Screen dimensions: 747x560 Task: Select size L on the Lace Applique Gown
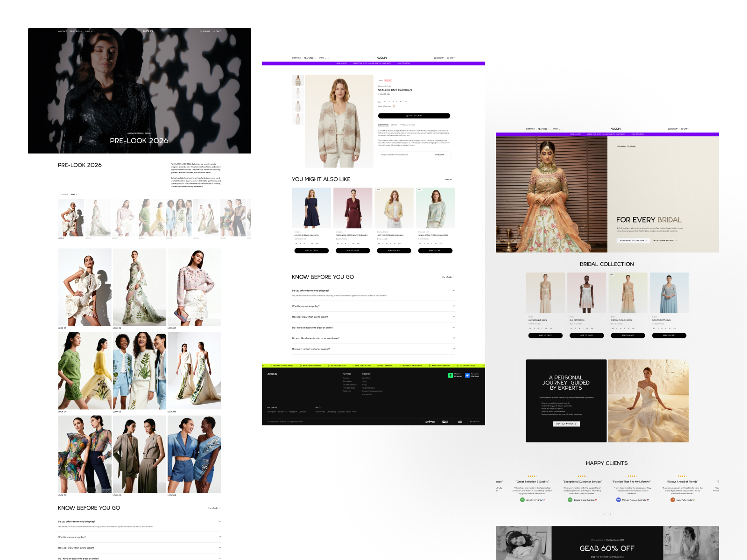click(541, 329)
